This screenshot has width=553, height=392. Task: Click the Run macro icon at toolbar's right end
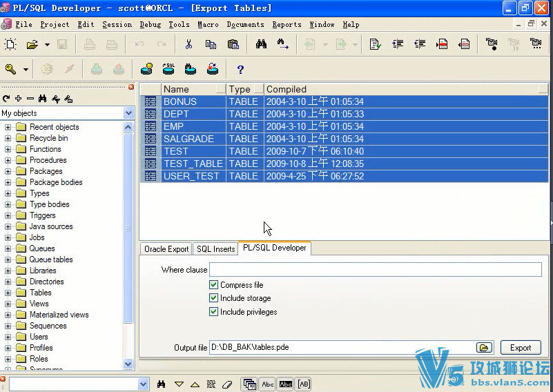click(536, 44)
